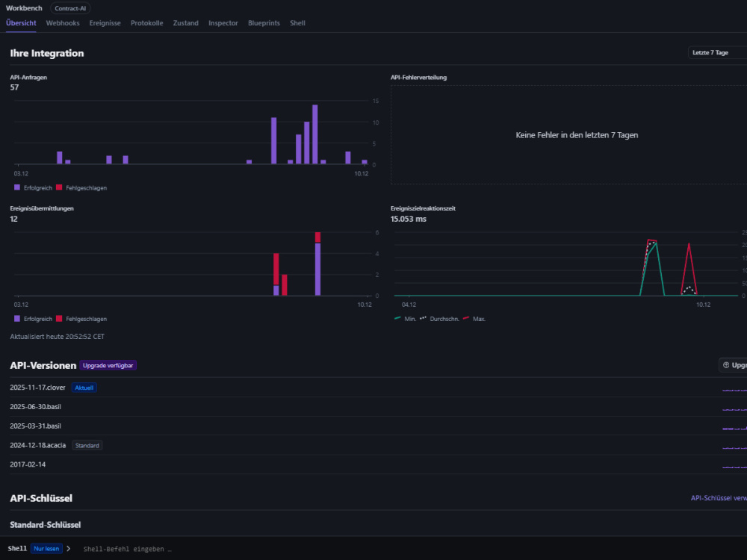Select API version 2025-11-17.clover
This screenshot has height=560, width=747.
pyautogui.click(x=37, y=388)
